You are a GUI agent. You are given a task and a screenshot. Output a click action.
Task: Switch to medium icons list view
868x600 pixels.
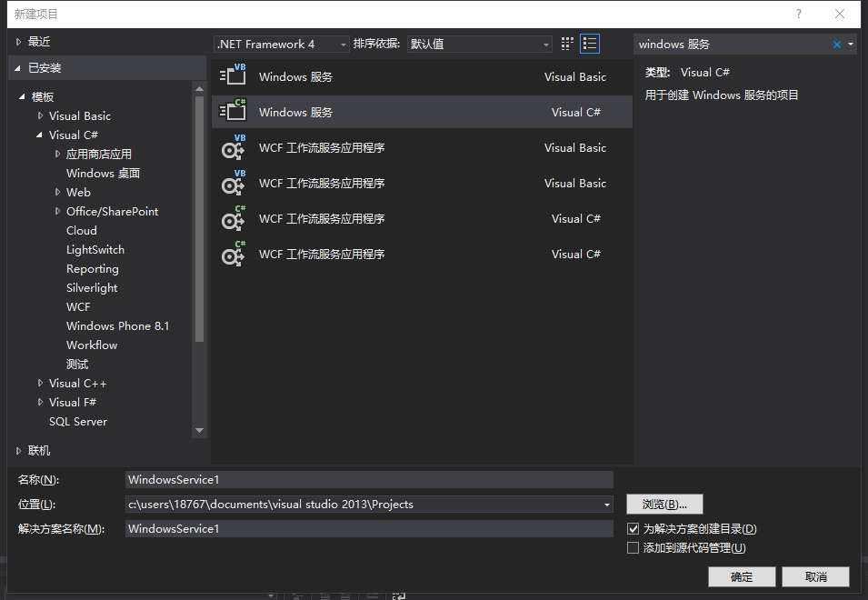click(590, 44)
